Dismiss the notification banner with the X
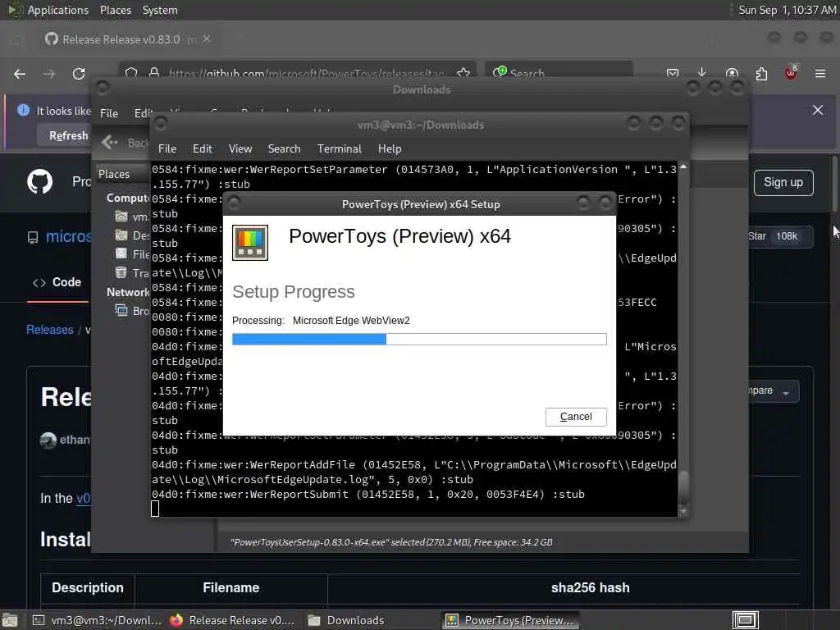Screen dimensions: 840x630 click(818, 110)
